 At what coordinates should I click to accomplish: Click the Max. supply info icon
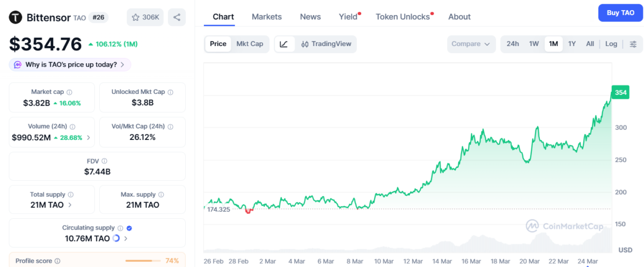162,195
